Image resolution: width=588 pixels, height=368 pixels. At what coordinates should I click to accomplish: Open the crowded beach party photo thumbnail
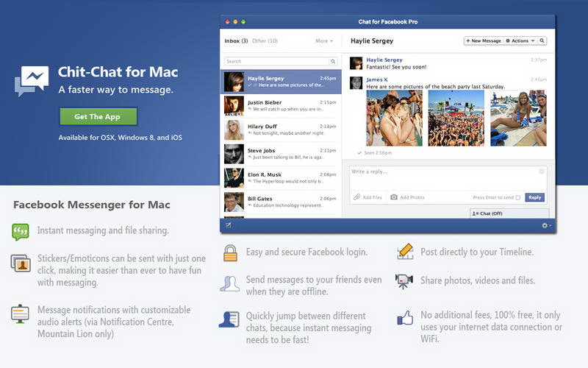click(x=456, y=118)
